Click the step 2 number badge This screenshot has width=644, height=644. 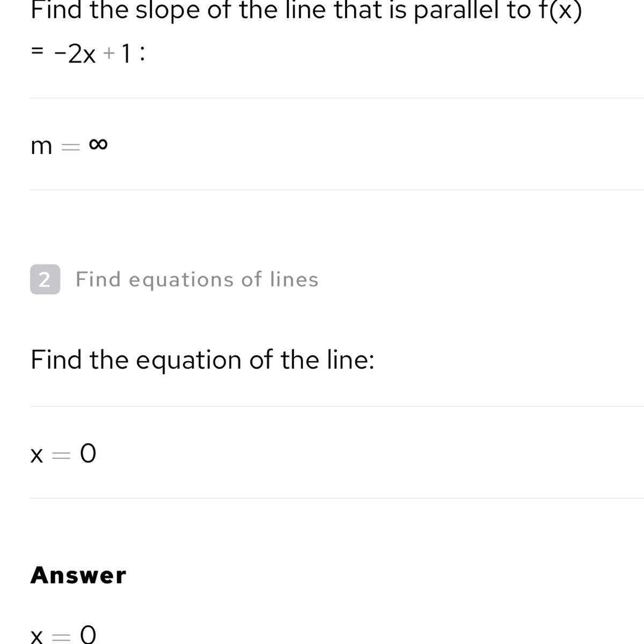[45, 280]
